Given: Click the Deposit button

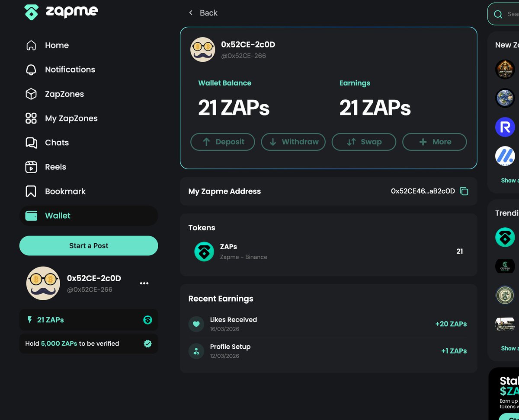Looking at the screenshot, I should [223, 142].
